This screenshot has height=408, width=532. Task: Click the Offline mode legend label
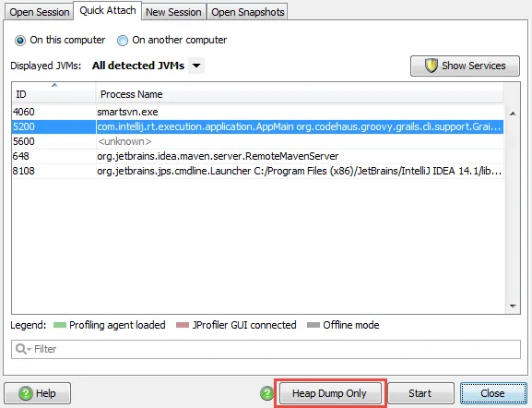click(x=351, y=325)
